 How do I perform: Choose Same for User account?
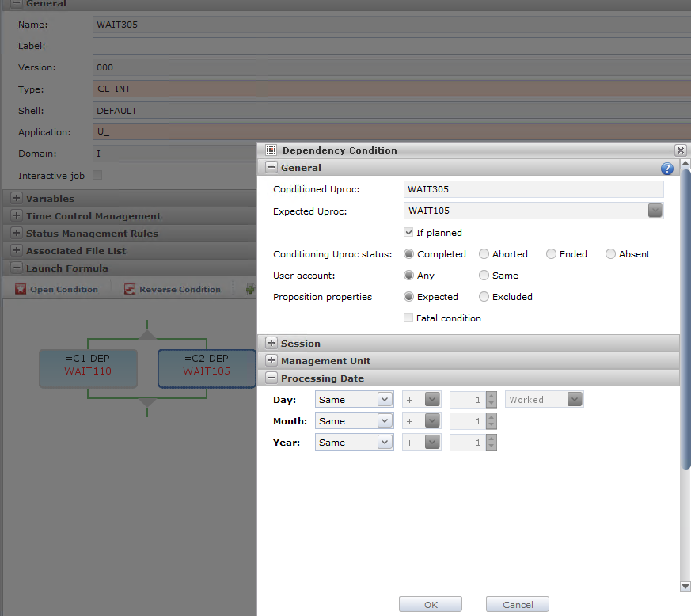click(484, 276)
